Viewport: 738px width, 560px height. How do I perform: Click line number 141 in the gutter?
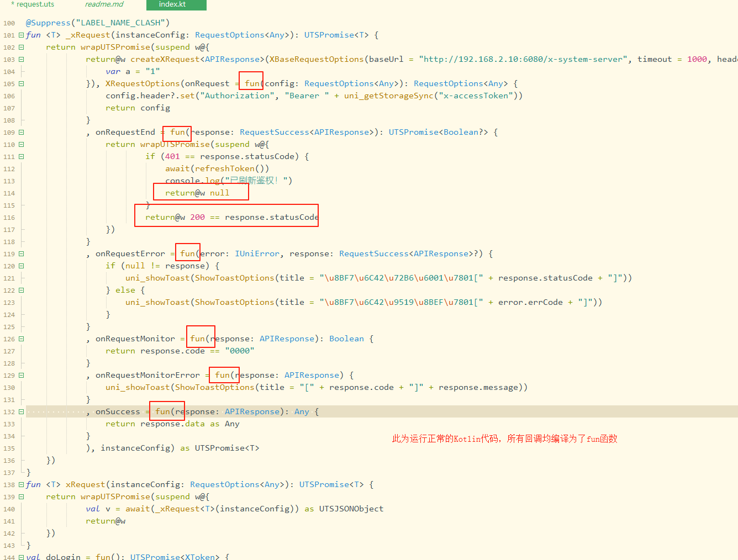(9, 521)
